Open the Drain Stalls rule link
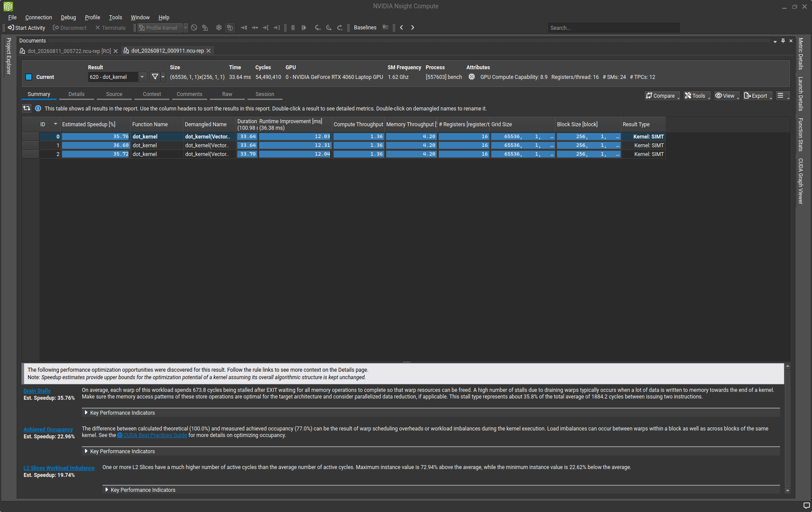 click(x=37, y=391)
